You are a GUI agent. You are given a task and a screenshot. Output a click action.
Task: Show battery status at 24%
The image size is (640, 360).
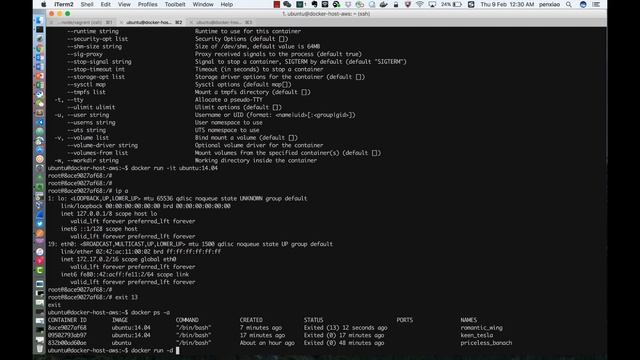451,4
